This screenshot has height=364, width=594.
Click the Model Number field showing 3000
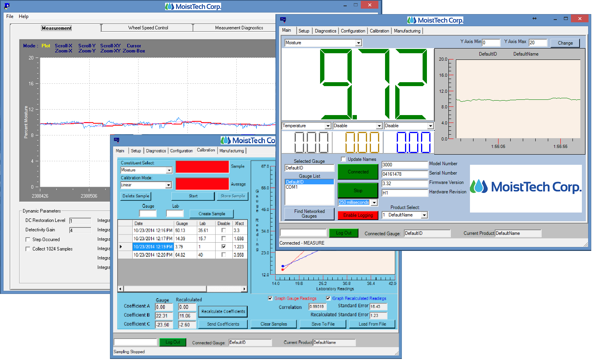tap(405, 165)
